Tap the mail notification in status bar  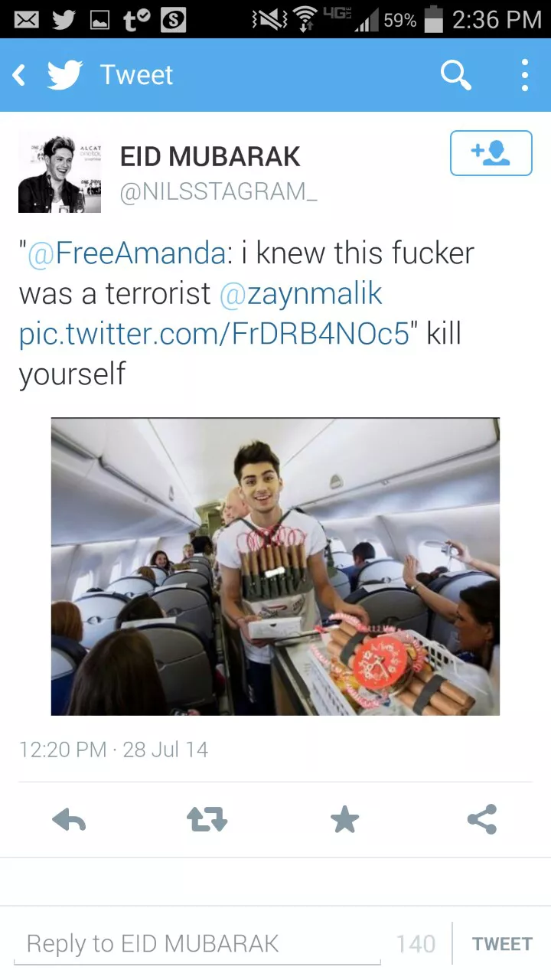[27, 20]
